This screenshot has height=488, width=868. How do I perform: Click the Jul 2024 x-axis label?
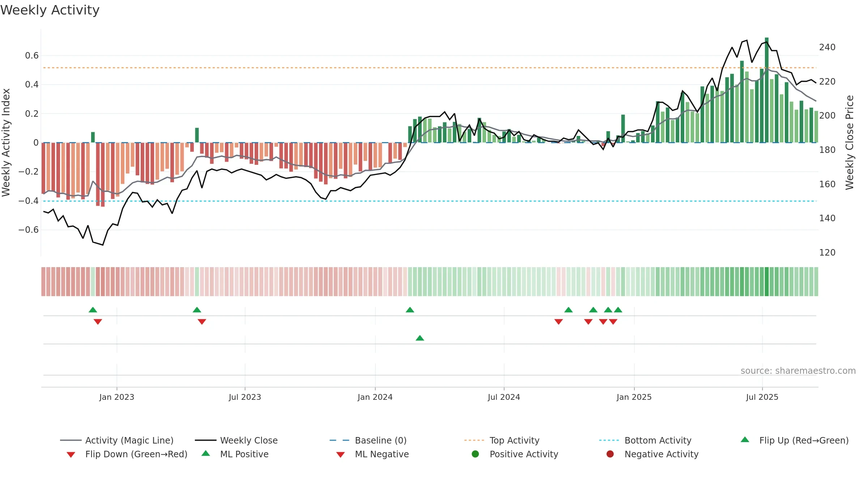504,397
